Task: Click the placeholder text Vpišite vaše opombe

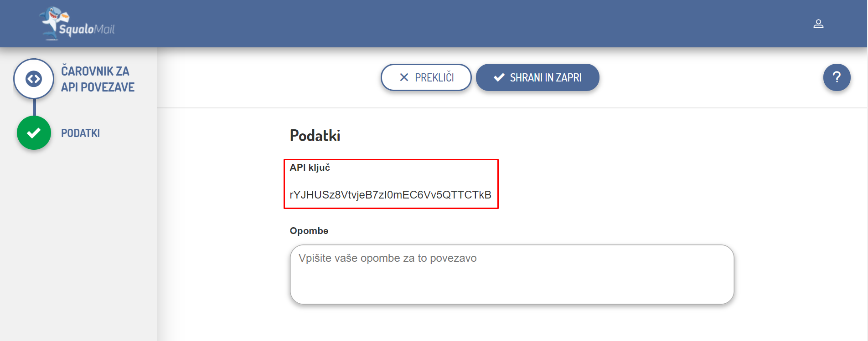Action: [387, 258]
